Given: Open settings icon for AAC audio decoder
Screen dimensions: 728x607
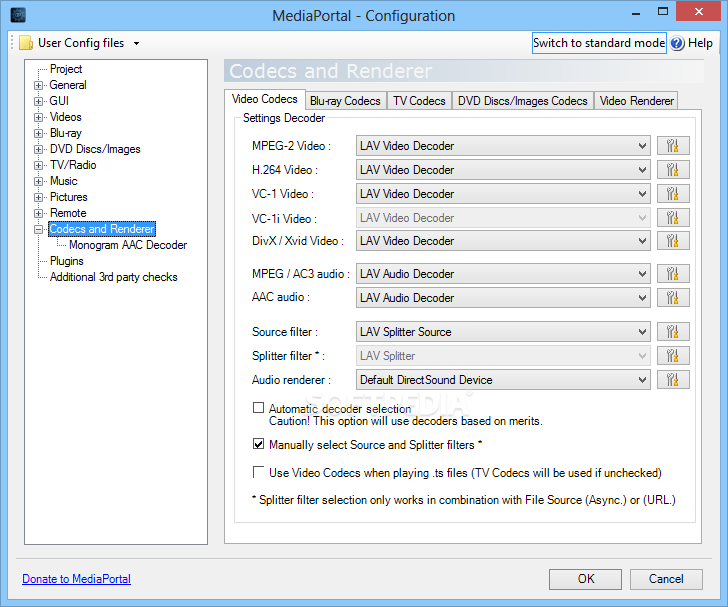Looking at the screenshot, I should click(x=673, y=298).
